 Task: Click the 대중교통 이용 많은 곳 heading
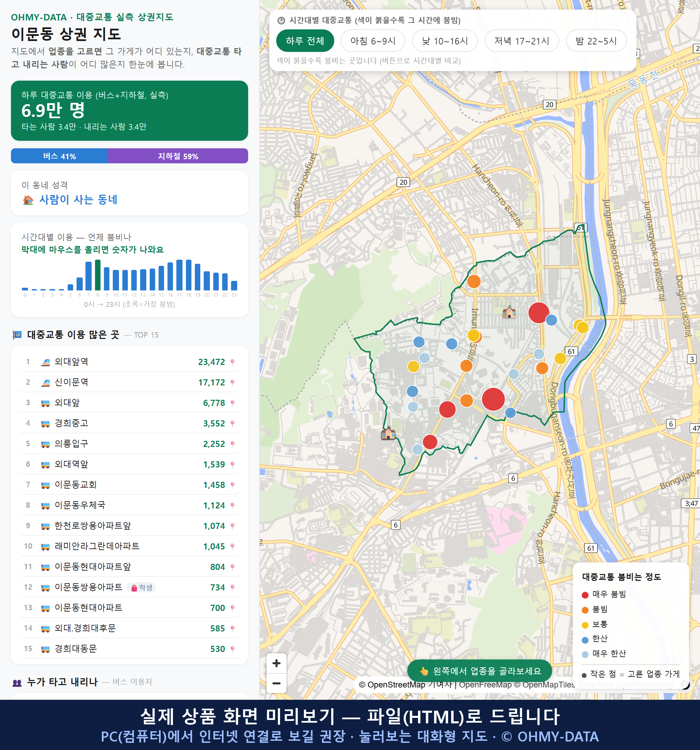click(x=73, y=335)
